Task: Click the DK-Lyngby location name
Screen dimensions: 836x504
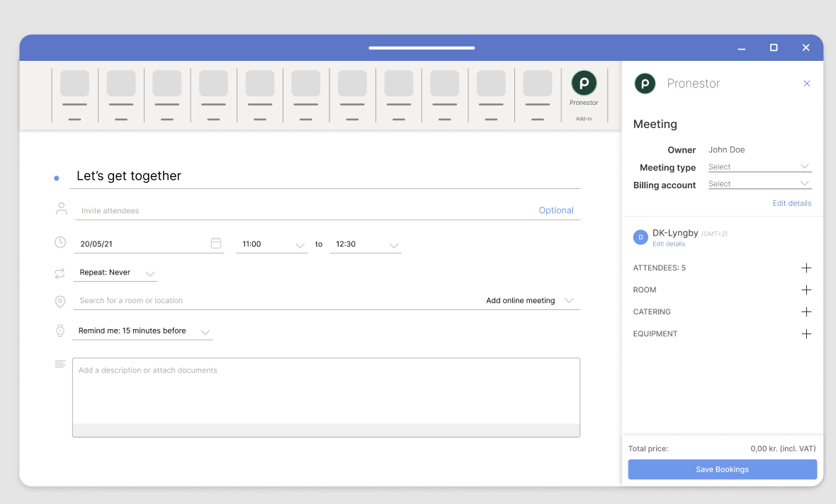Action: click(675, 233)
